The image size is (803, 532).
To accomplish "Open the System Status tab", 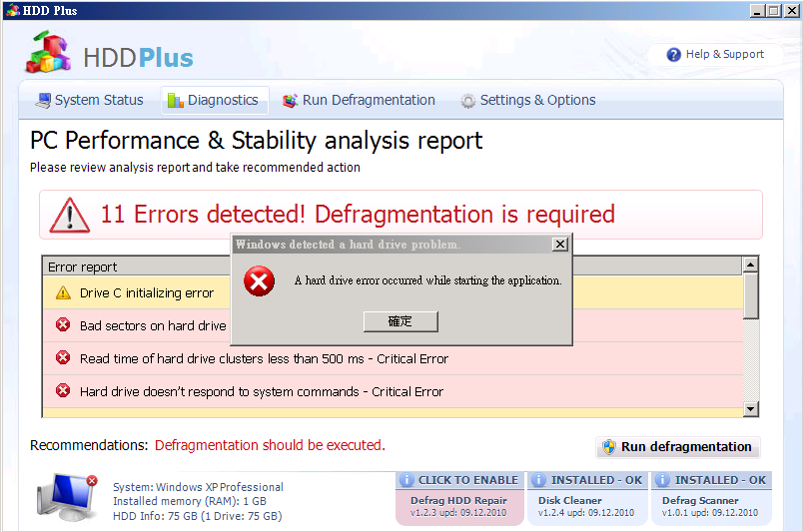I will pyautogui.click(x=89, y=101).
